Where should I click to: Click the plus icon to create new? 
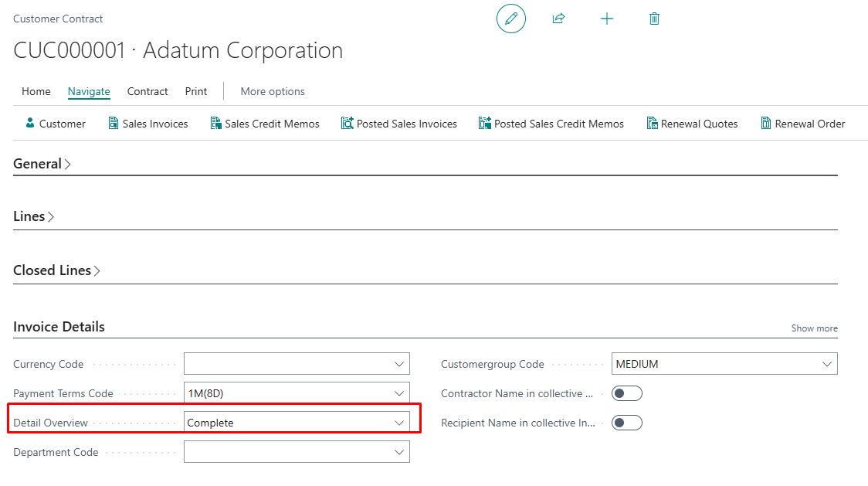click(x=607, y=19)
